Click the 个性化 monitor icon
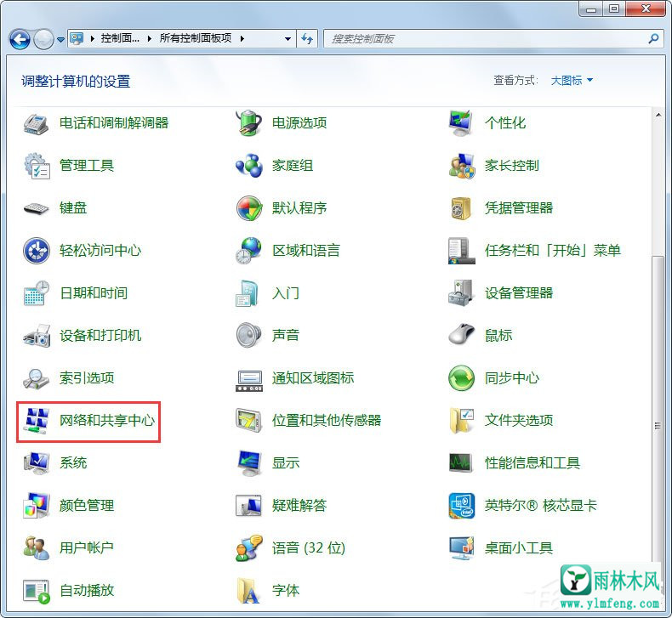 (461, 123)
